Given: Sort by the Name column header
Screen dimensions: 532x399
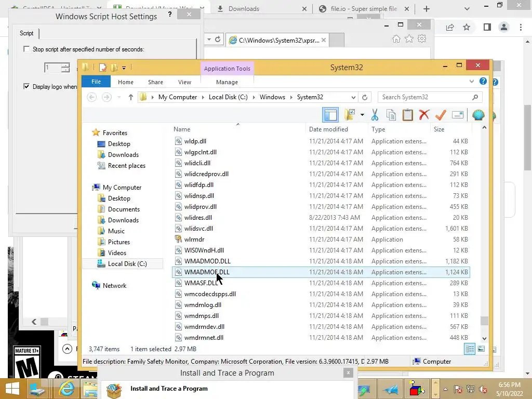Looking at the screenshot, I should (182, 129).
